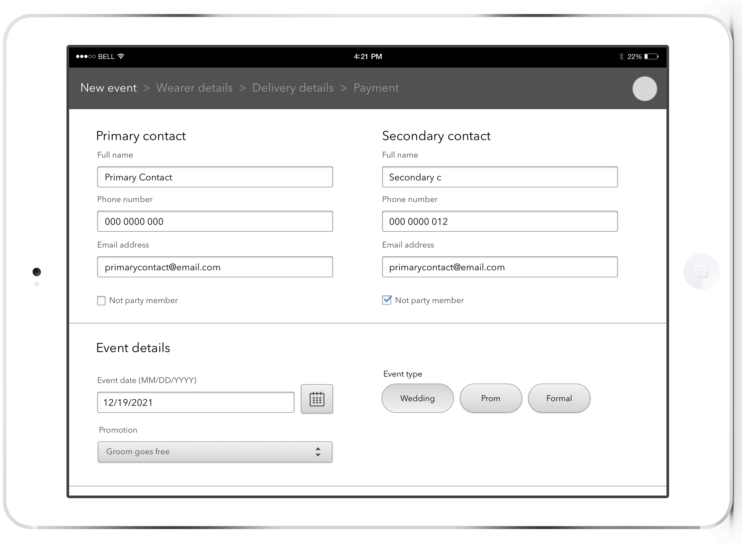Select the Wedding event type
The image size is (742, 560).
[x=417, y=398]
